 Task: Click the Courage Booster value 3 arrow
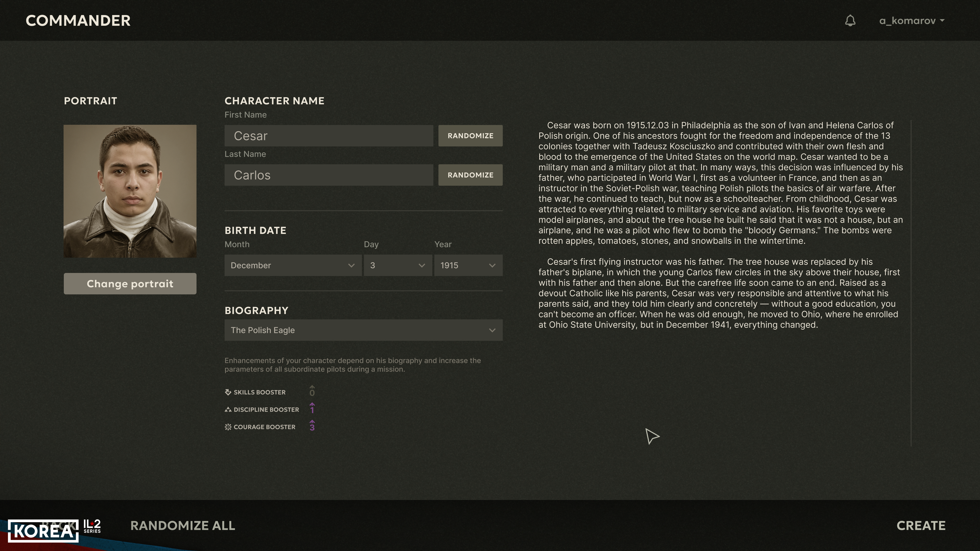coord(312,425)
